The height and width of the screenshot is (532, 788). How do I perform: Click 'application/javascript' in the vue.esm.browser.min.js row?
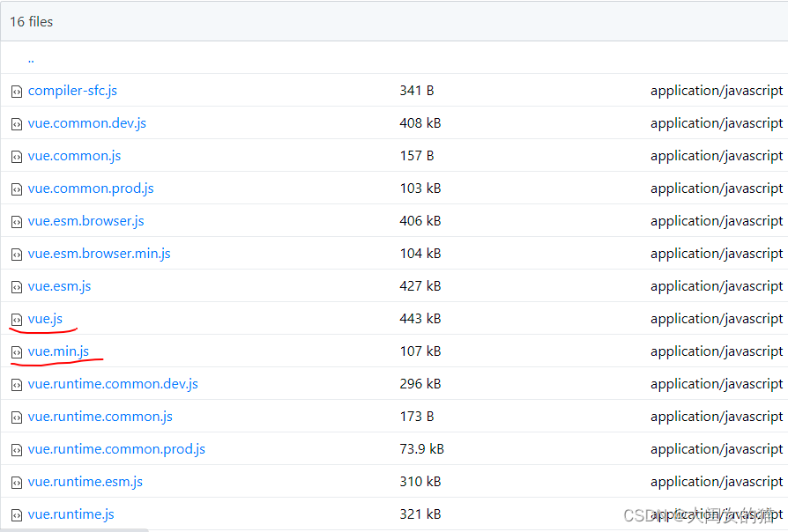pos(717,255)
